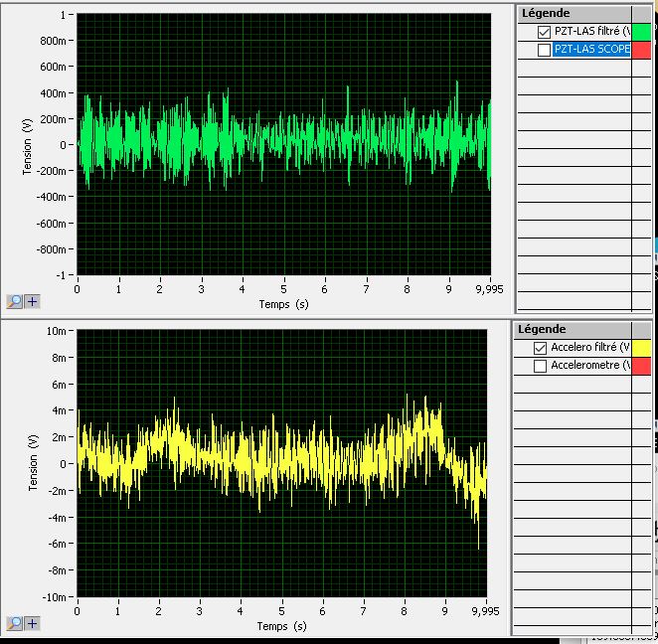Click green color swatch for PZT-LAS filtré

(x=641, y=32)
